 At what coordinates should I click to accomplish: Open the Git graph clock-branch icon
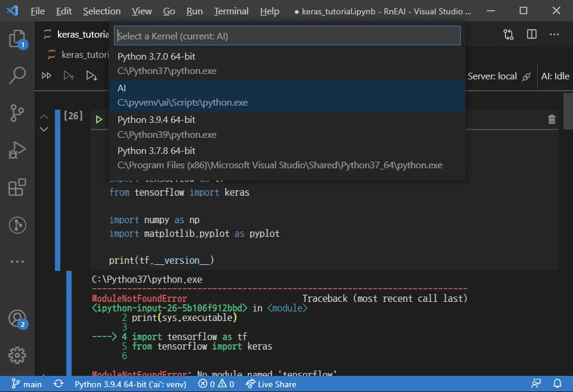point(17,225)
